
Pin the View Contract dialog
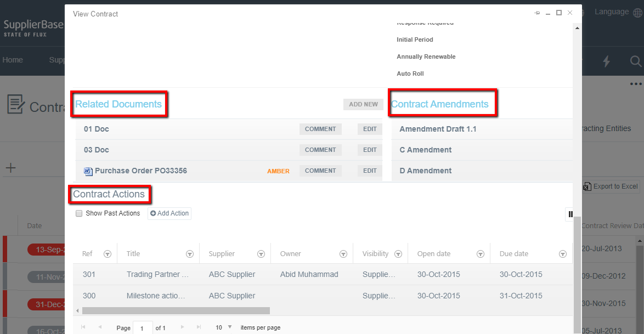tap(536, 13)
